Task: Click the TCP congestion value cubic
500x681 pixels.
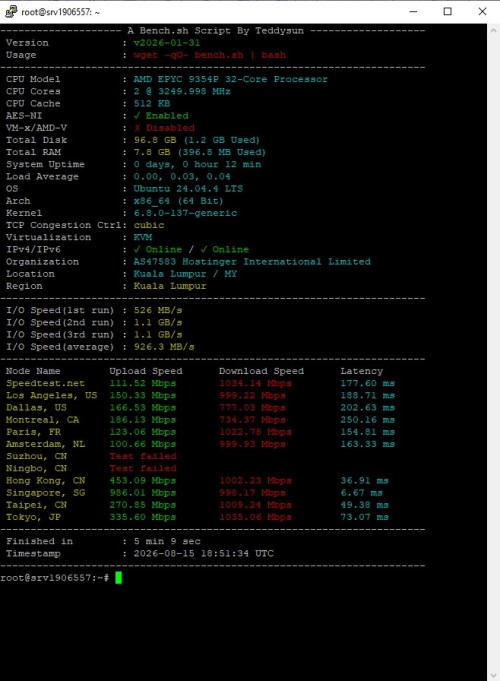Action: pyautogui.click(x=149, y=225)
